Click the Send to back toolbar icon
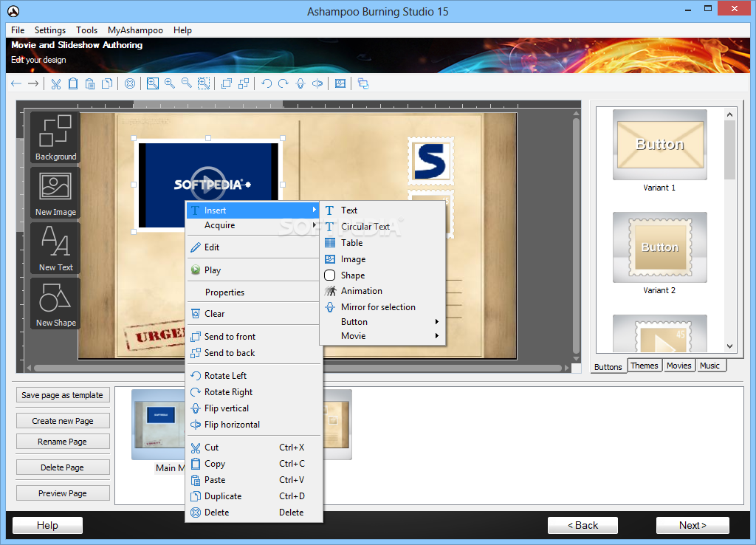The image size is (756, 545). 244,84
